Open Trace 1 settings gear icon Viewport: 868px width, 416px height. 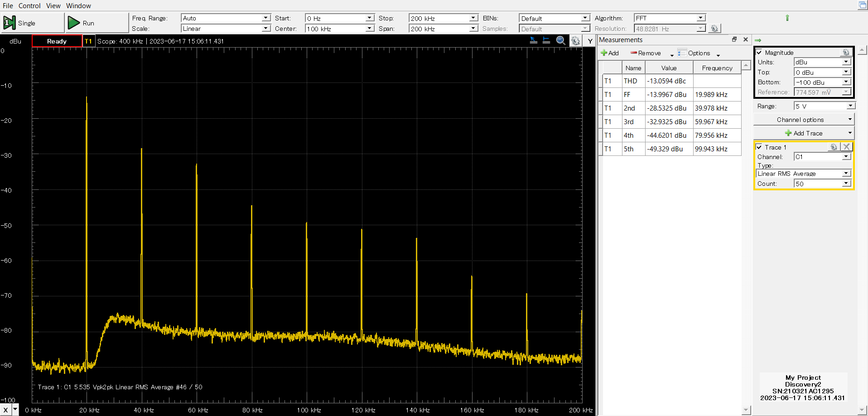(x=834, y=147)
